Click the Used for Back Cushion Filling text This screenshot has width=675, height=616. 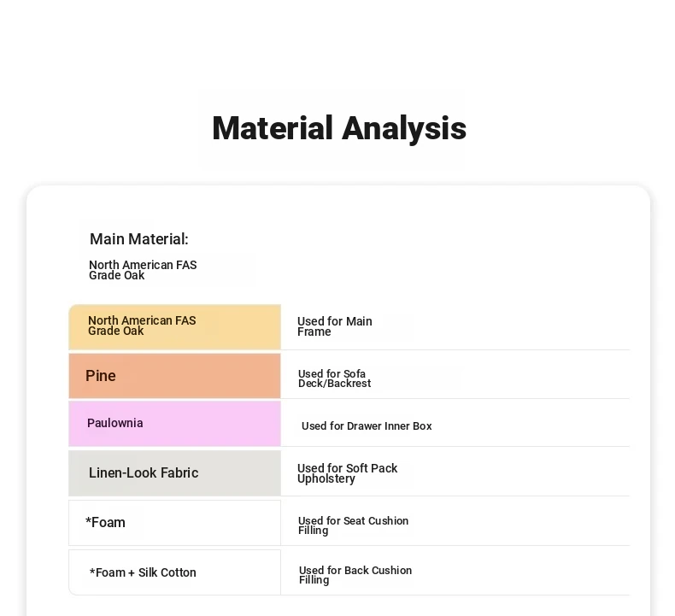pos(355,575)
